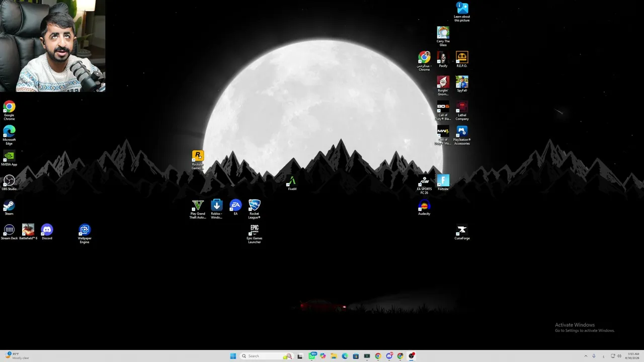Select the Lethal Company desktop icon
This screenshot has width=644, height=362.
click(x=462, y=111)
